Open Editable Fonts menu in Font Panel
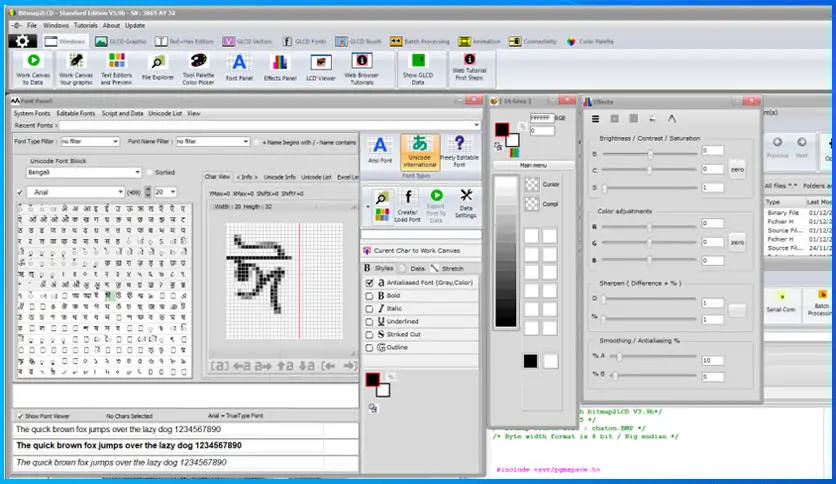836x484 pixels. pyautogui.click(x=76, y=114)
